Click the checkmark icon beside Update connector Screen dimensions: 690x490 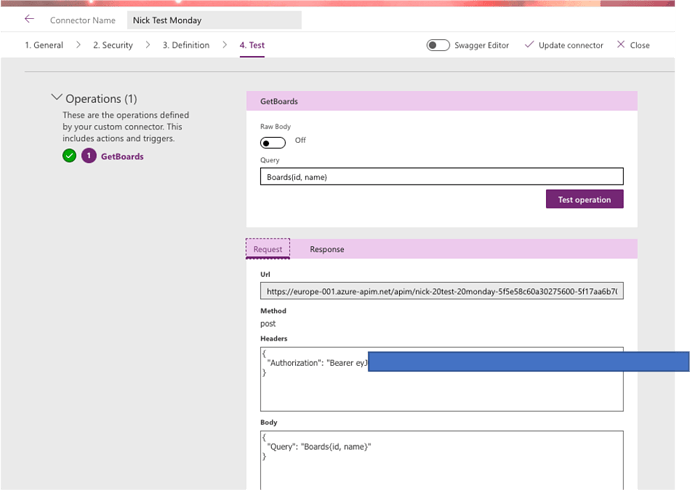point(529,44)
